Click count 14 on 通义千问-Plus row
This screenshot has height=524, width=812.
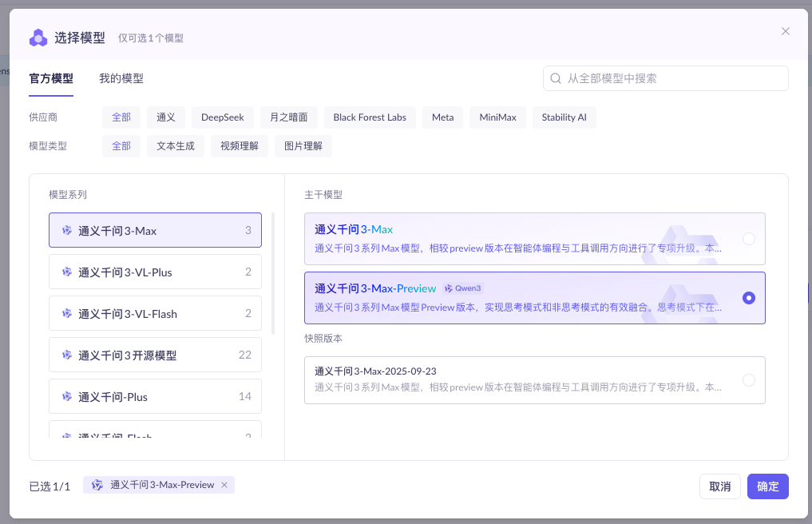tap(245, 396)
